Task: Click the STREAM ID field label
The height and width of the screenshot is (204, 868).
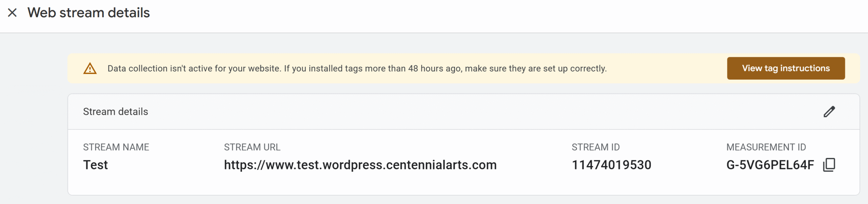Action: (x=595, y=147)
